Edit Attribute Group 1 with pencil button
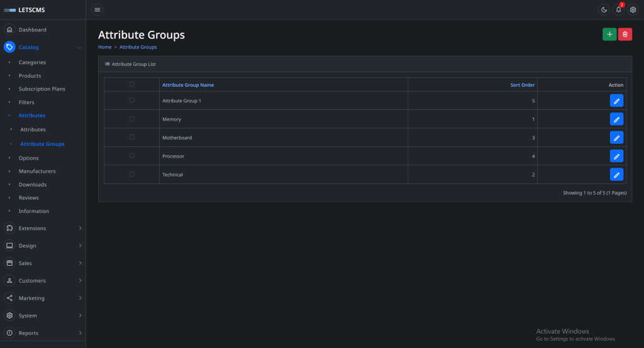 click(616, 101)
